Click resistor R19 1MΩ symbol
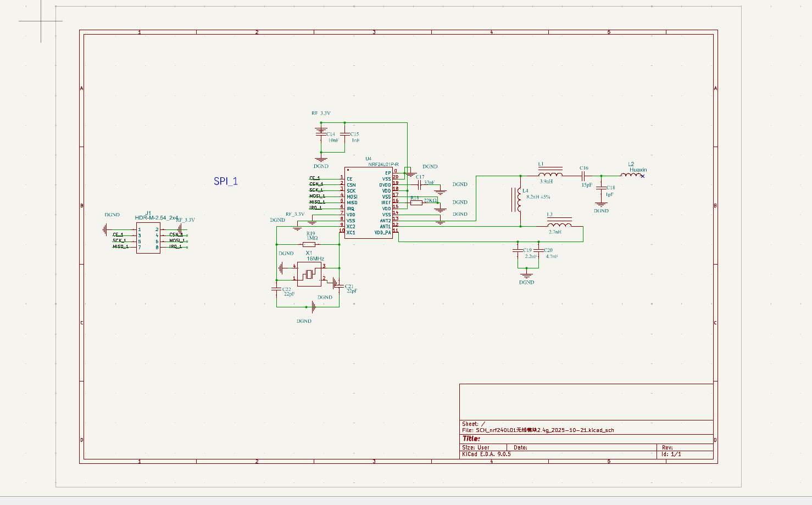 [309, 244]
